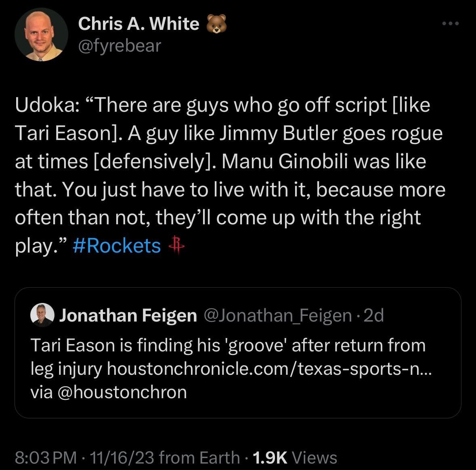
Task: Open the Chris A. White display name
Action: click(138, 24)
